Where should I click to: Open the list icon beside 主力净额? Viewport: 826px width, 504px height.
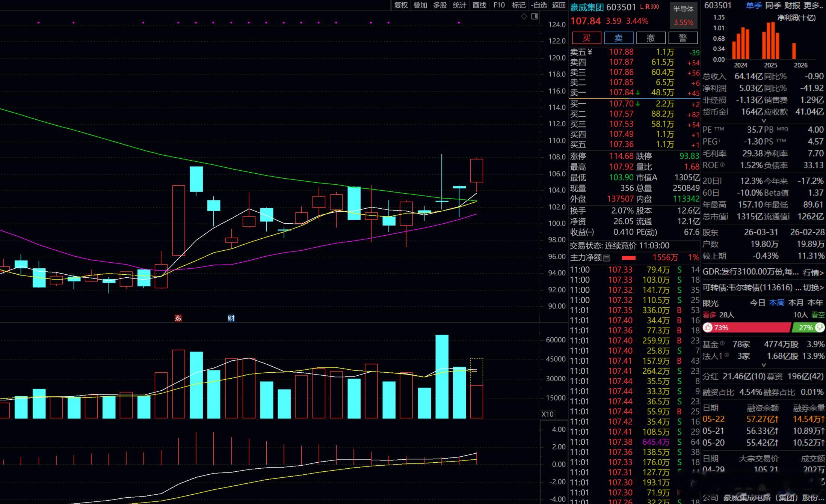tap(607, 258)
